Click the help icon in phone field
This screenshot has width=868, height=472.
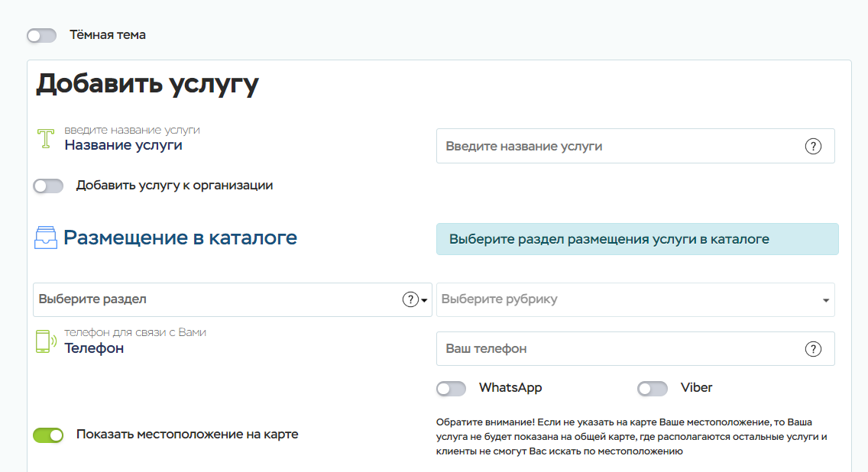coord(813,349)
